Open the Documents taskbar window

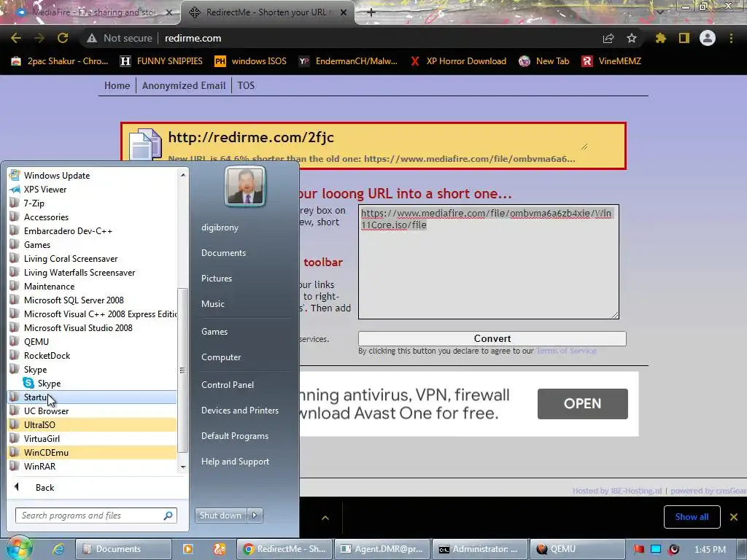pyautogui.click(x=123, y=549)
